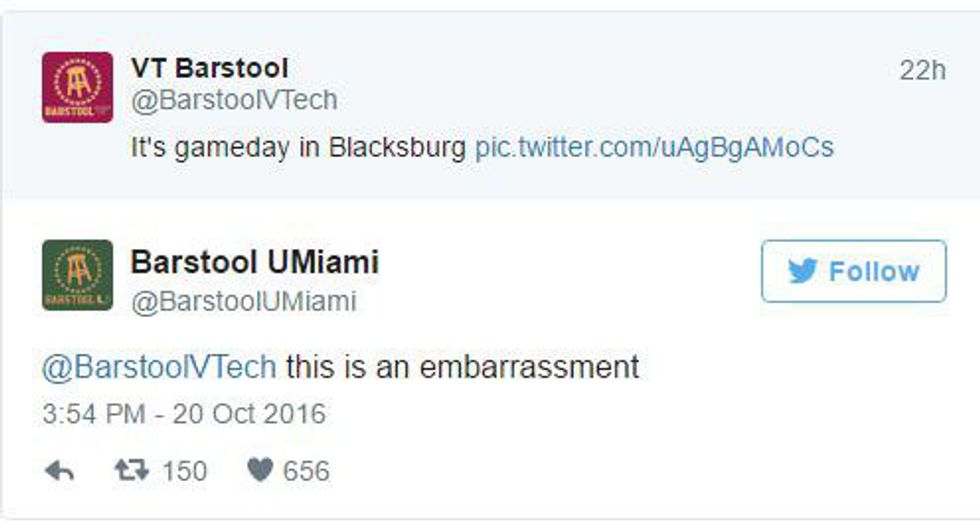Click the reply arrow icon
This screenshot has width=980, height=526.
60,472
